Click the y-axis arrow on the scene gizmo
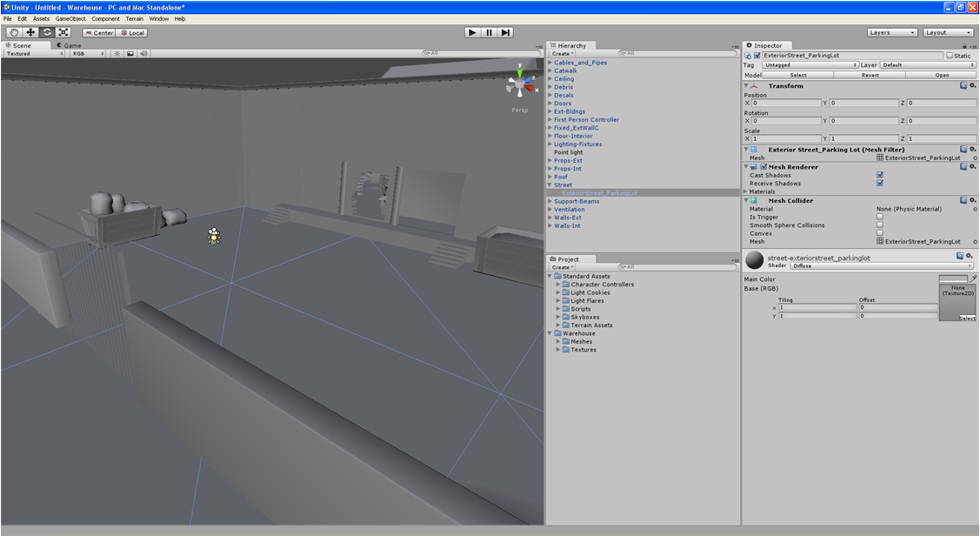The image size is (980, 536). pos(520,73)
